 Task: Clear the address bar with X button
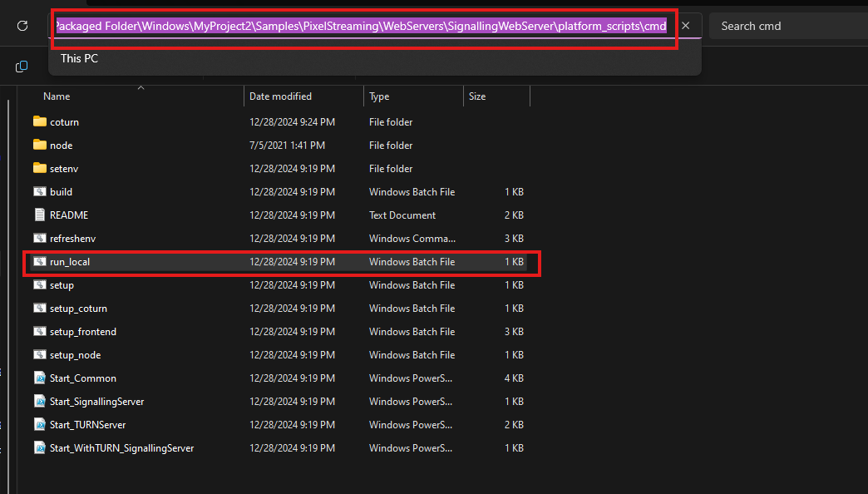click(x=685, y=26)
